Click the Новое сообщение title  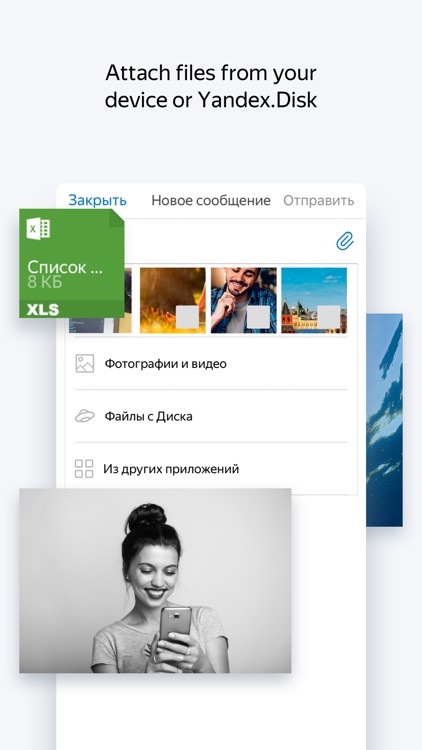point(211,200)
